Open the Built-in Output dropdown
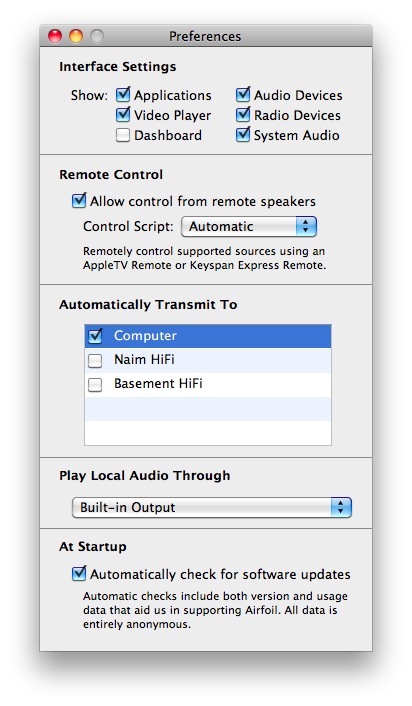412x706 pixels. tap(212, 507)
